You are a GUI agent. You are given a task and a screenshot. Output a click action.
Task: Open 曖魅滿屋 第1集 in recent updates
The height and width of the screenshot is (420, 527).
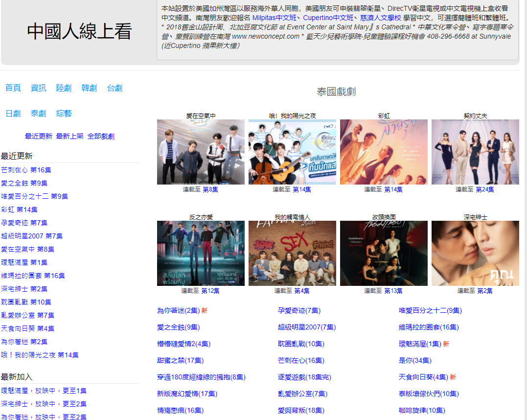pos(24,262)
